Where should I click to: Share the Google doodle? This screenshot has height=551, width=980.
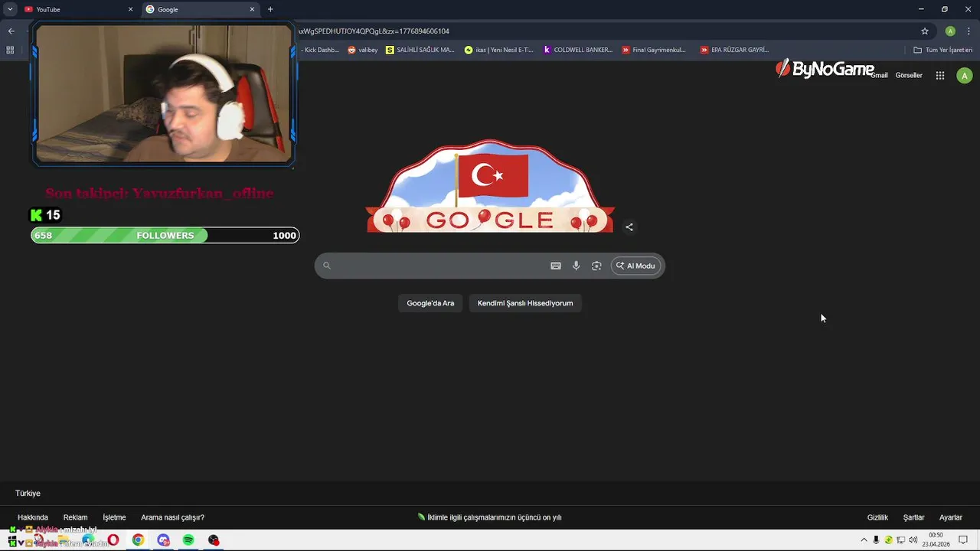tap(629, 227)
